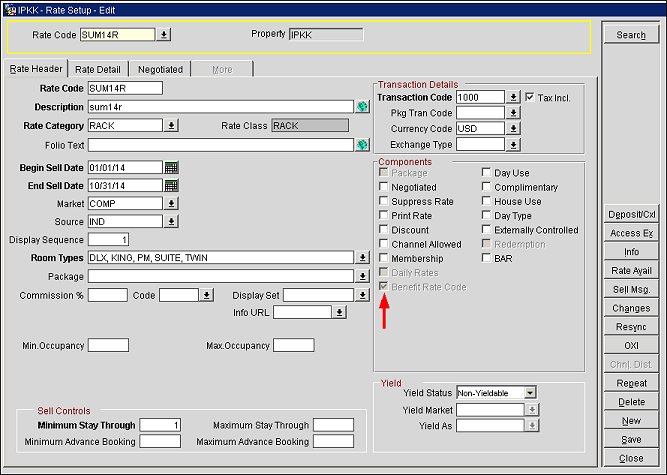Image resolution: width=667 pixels, height=475 pixels.
Task: Click the Search button
Action: point(631,35)
